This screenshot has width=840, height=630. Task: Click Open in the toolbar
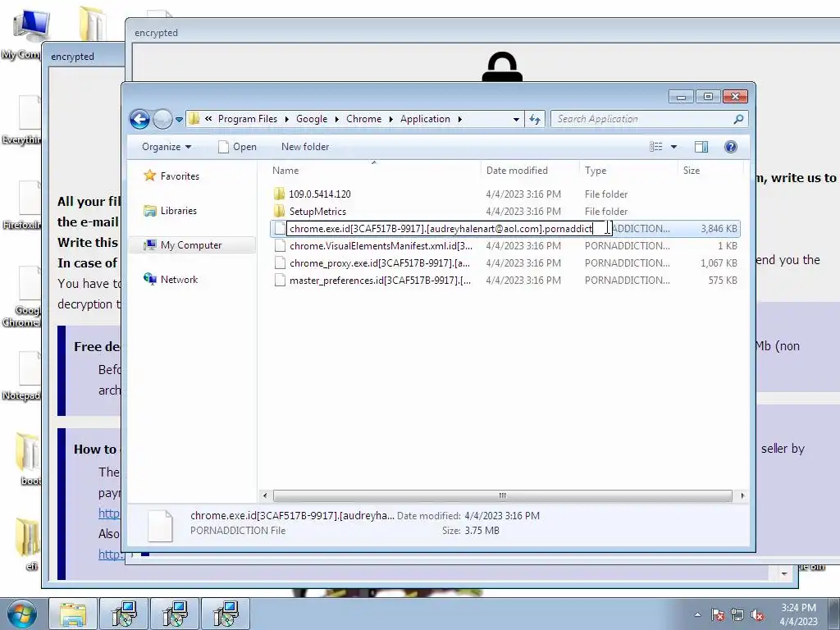[237, 147]
